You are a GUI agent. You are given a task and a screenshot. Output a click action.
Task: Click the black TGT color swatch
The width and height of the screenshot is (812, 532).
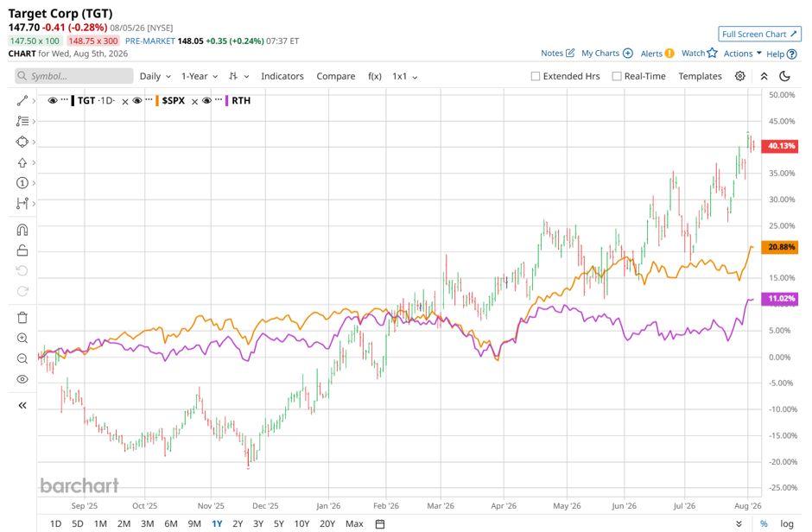(73, 100)
